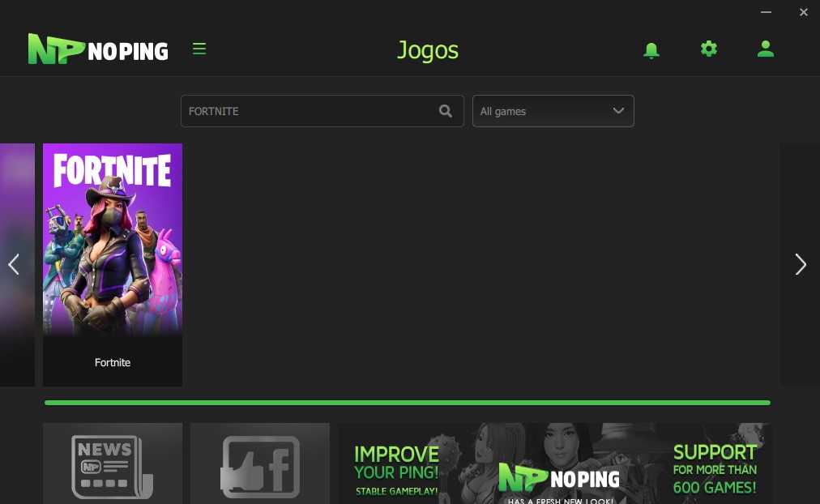Open the Improve Your Ping banner
The image size is (820, 504).
(555, 463)
